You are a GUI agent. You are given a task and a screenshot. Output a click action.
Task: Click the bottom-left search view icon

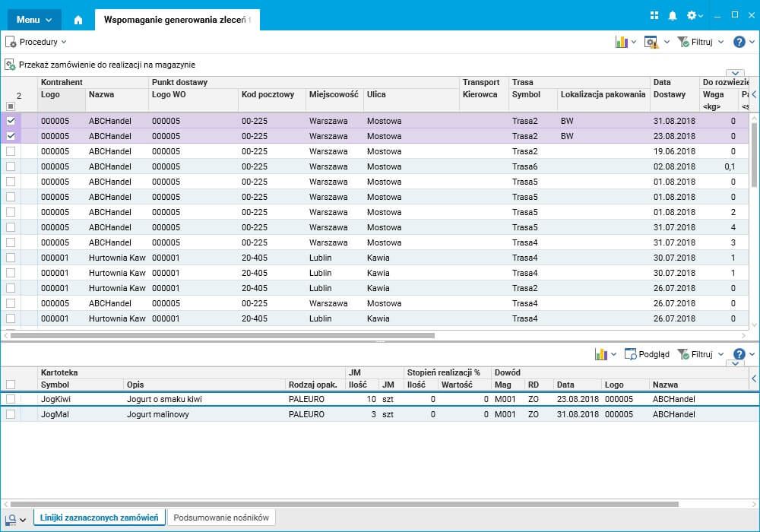pyautogui.click(x=11, y=519)
